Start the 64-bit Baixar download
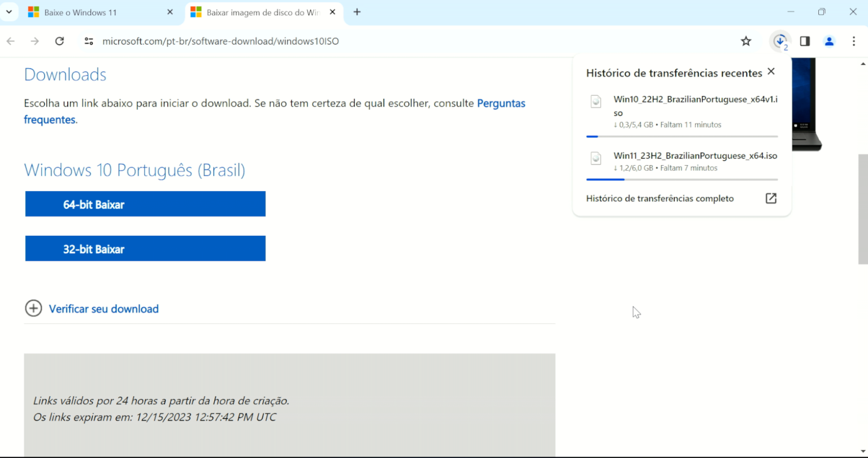Viewport: 868px width, 458px height. coord(145,204)
